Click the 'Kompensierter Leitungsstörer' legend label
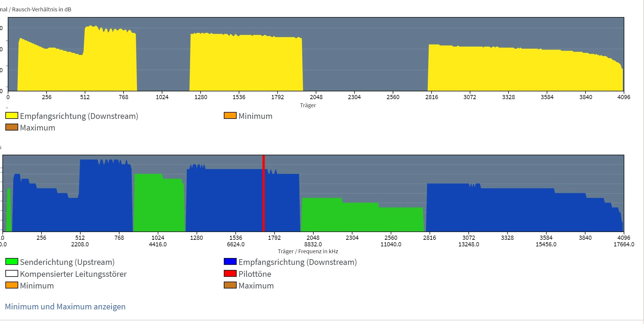Screen dimensions: 644x324 (x=73, y=274)
